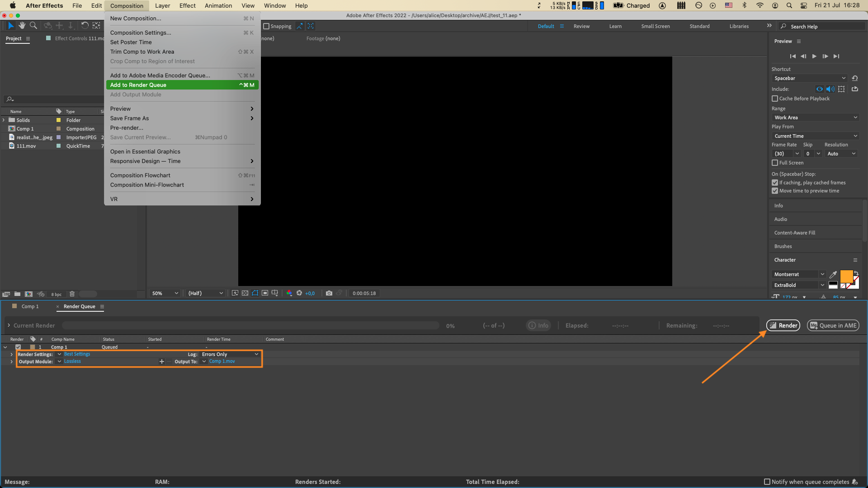Click Lossless output module link
Image resolution: width=868 pixels, height=488 pixels.
[x=72, y=361]
